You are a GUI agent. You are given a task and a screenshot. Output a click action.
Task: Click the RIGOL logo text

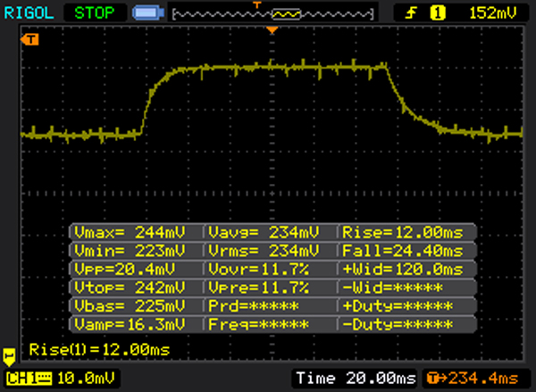pos(29,13)
